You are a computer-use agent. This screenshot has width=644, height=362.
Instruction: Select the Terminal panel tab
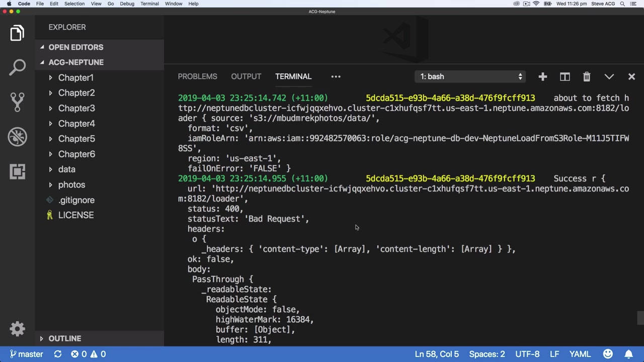[293, 76]
